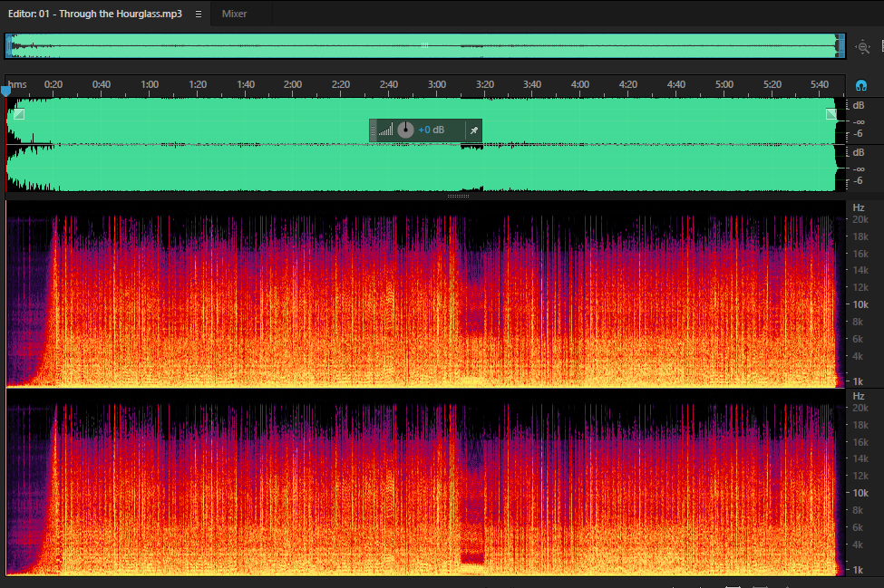Click the 3:40 mark on time ruler
Image resolution: width=884 pixels, height=588 pixels.
[531, 84]
